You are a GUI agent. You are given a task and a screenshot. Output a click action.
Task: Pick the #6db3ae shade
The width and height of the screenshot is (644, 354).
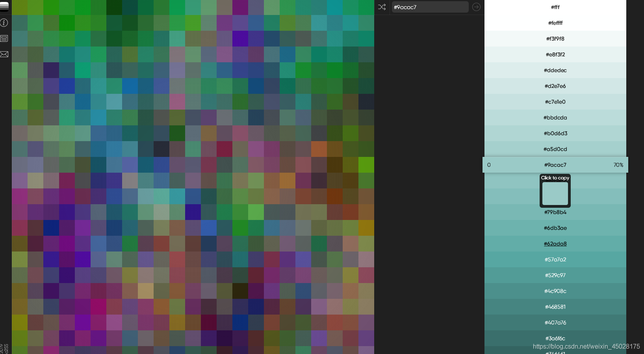click(x=555, y=228)
